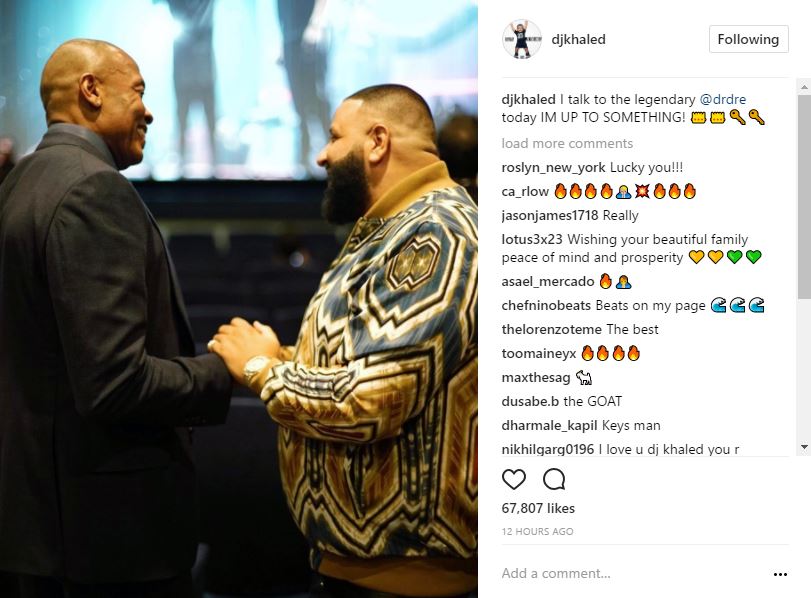Like the post with heart icon
Viewport: 811px width, 598px height.
point(514,480)
